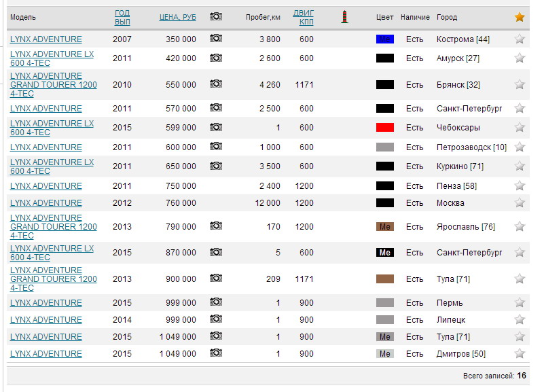View photos of the 790 000 Ярославль listing

[216, 226]
